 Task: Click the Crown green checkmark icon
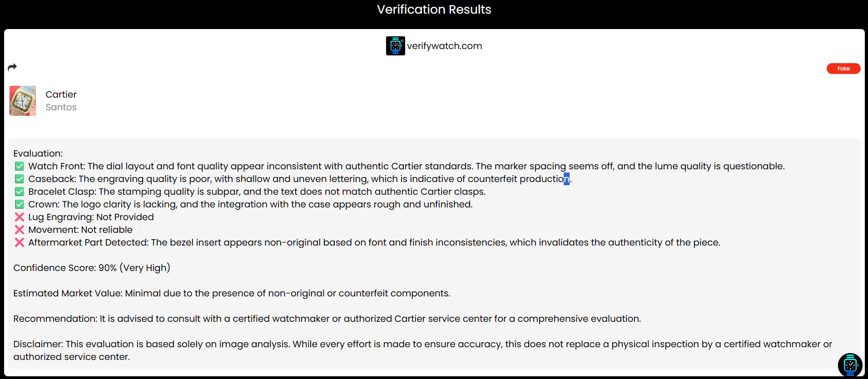[x=20, y=204]
